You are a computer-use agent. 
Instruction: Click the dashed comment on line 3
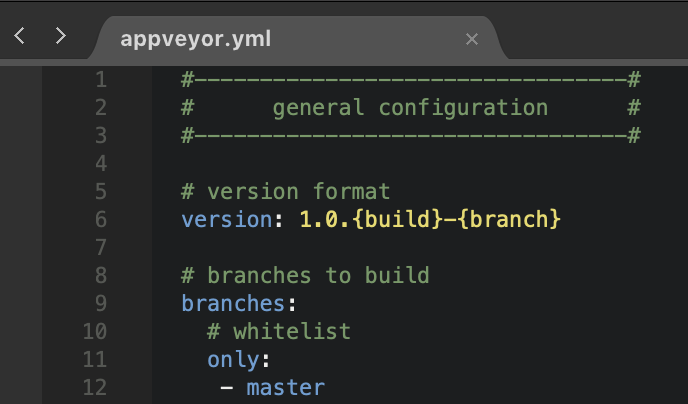point(411,136)
